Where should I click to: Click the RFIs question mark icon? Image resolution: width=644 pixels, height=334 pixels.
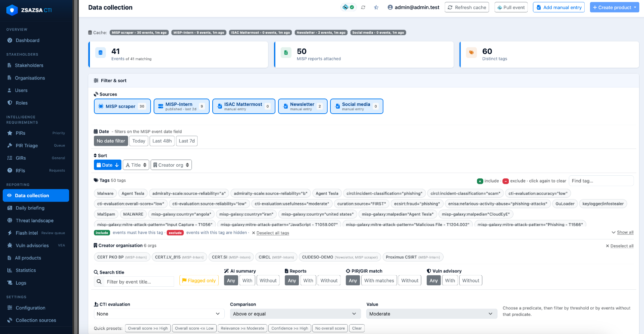(10, 171)
